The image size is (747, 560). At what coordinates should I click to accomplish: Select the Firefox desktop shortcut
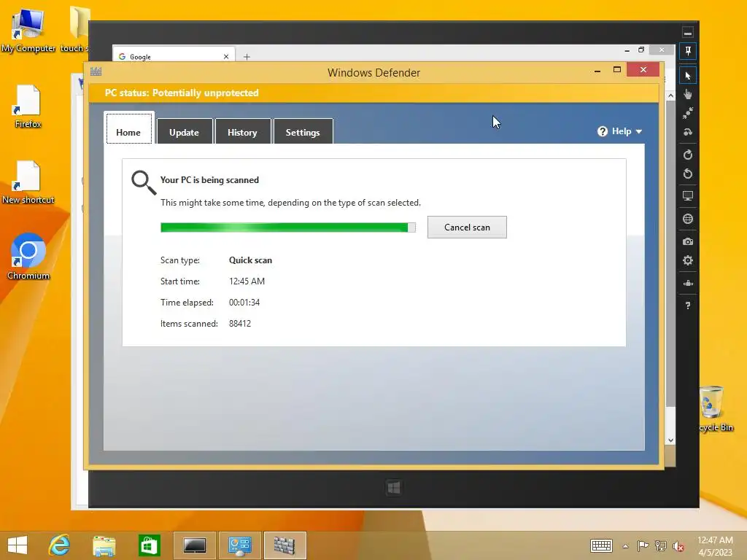coord(28,106)
